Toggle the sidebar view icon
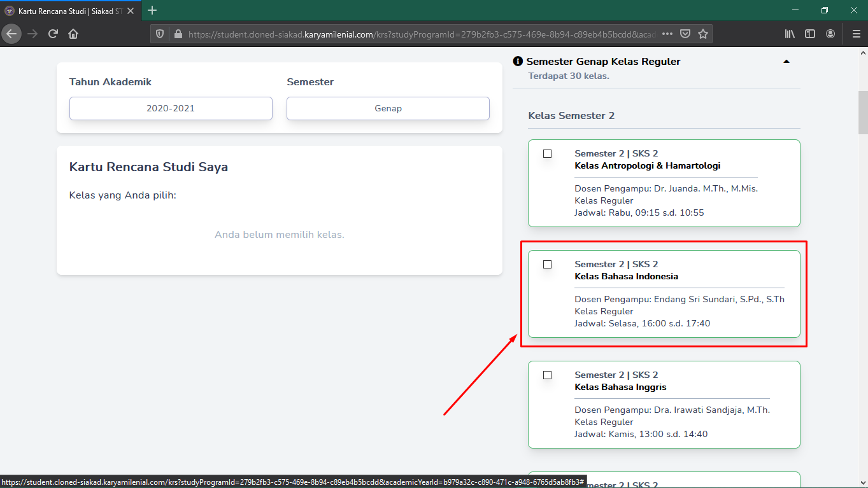Screen dimensions: 868x488 810,34
